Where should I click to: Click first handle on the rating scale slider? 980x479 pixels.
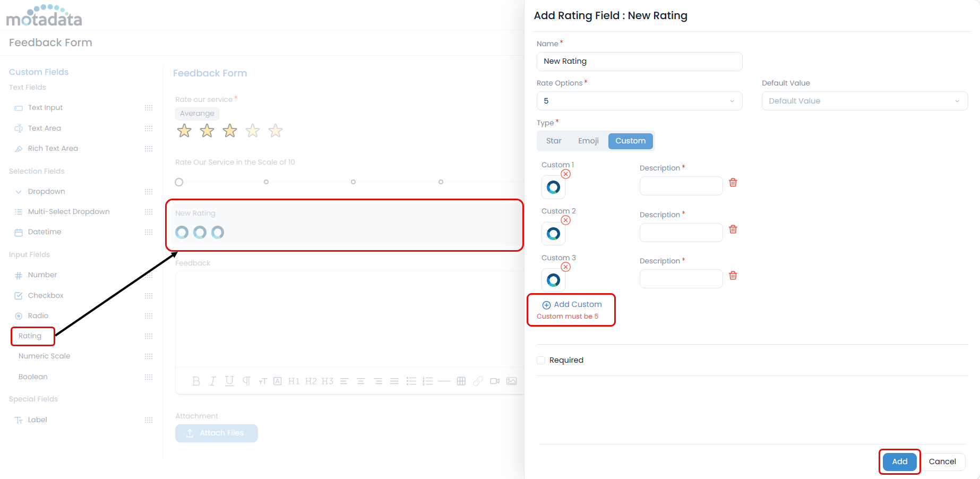tap(179, 182)
